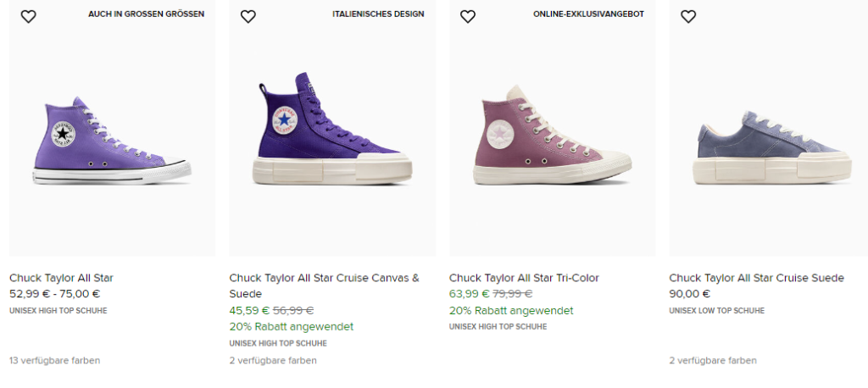The height and width of the screenshot is (388, 868).
Task: Click the Italienisches Design badge
Action: coord(378,14)
